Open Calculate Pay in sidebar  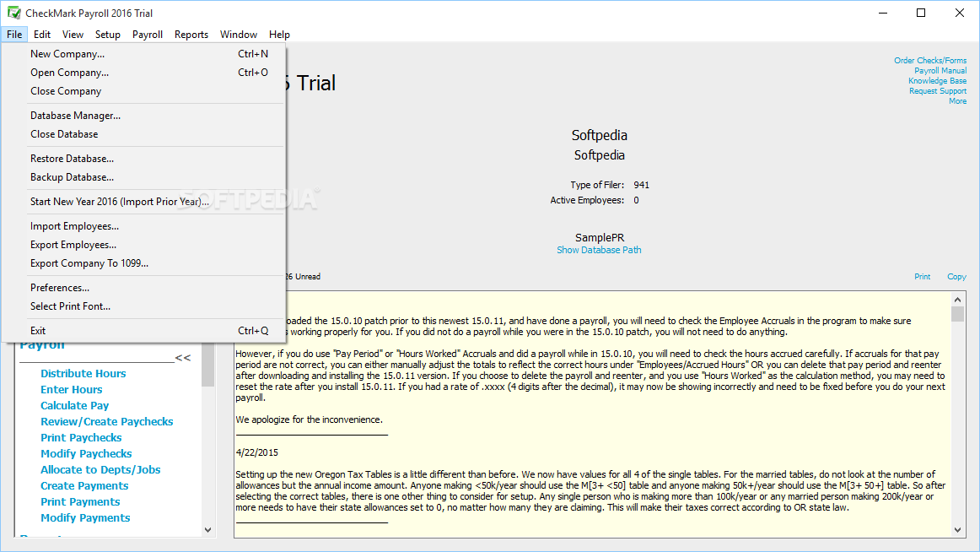[x=74, y=406]
